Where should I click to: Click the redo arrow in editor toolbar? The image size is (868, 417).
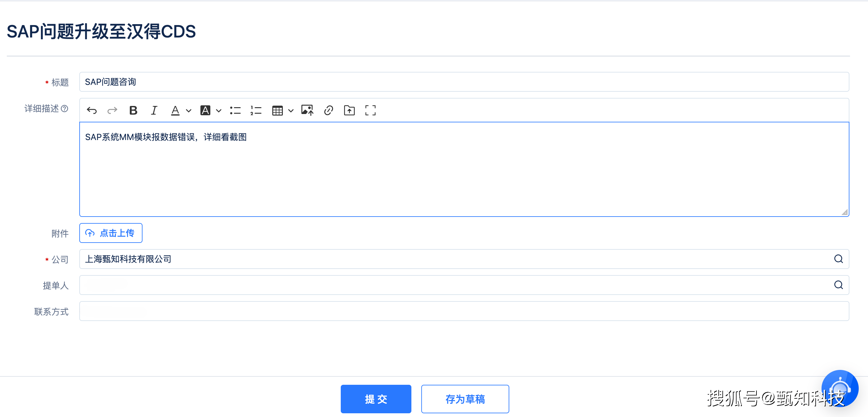[x=112, y=111]
